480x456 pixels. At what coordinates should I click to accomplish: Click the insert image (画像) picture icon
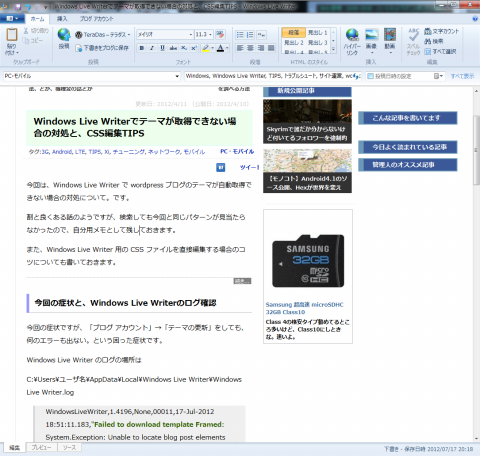(371, 35)
